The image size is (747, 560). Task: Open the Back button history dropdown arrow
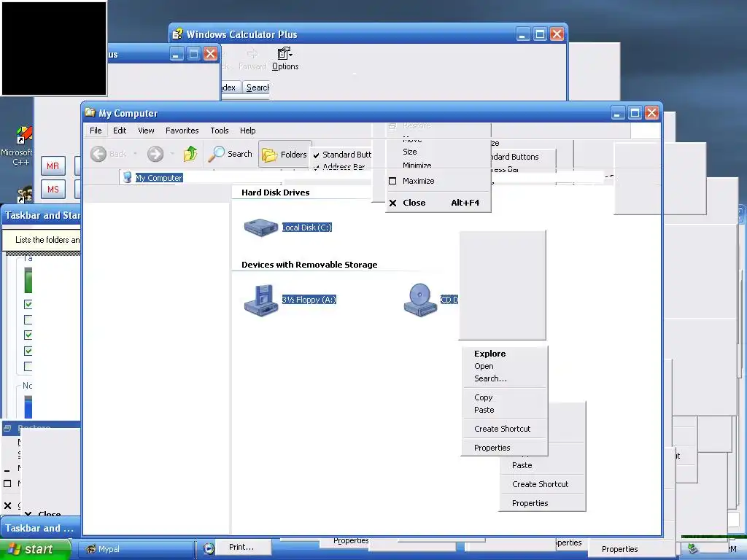pyautogui.click(x=135, y=154)
